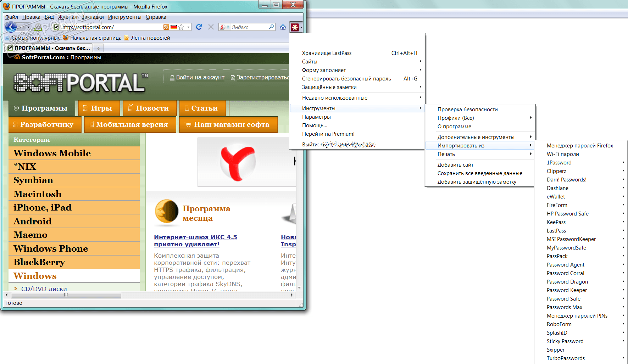The height and width of the screenshot is (364, 628).
Task: Choose Dashlane in the import list
Action: click(581, 188)
